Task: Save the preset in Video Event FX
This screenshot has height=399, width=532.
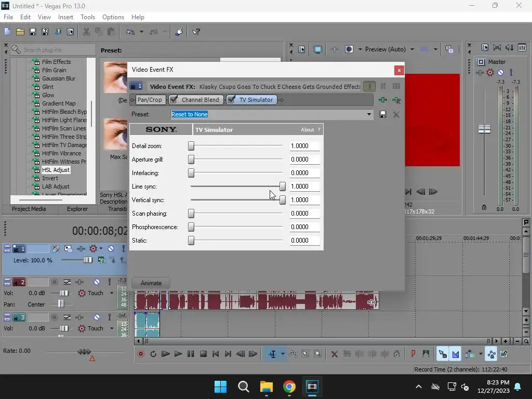Action: (383, 114)
